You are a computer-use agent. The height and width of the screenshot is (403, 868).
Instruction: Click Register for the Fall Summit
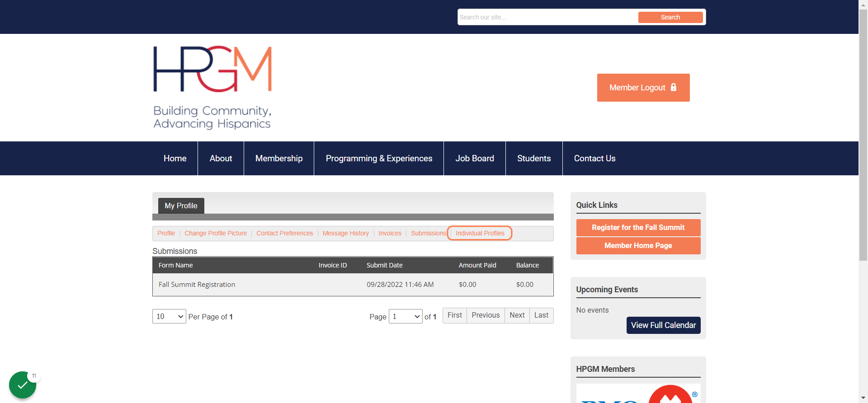(638, 228)
